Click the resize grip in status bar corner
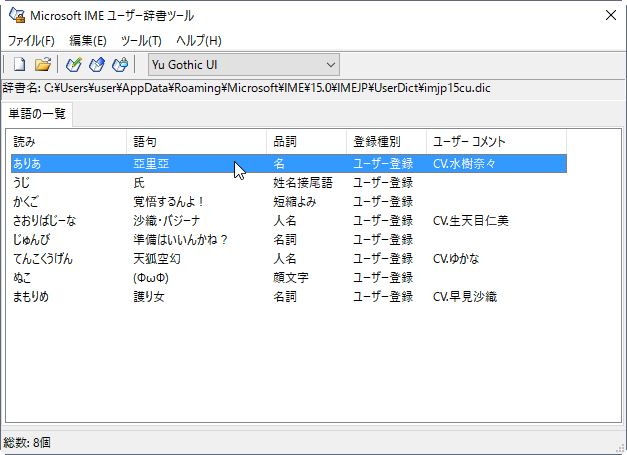 coord(621,449)
